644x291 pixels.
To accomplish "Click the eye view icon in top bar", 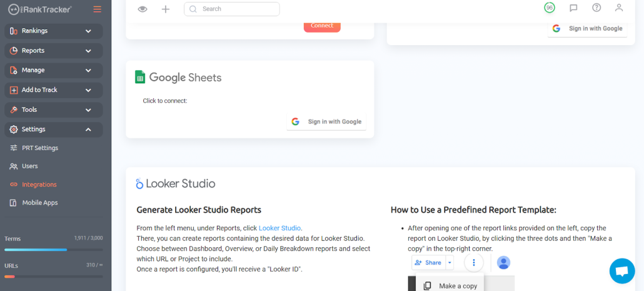I will (x=143, y=9).
